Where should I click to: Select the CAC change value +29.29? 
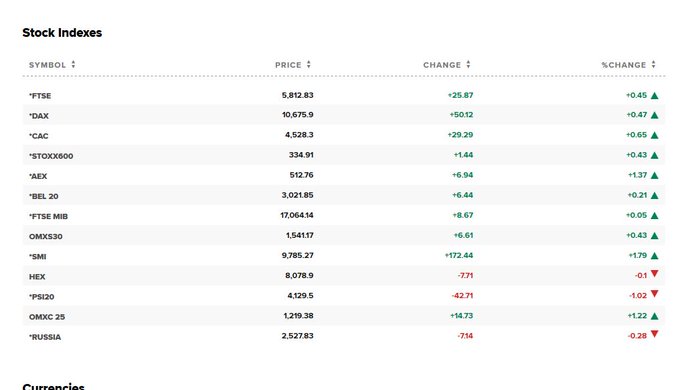(x=460, y=135)
